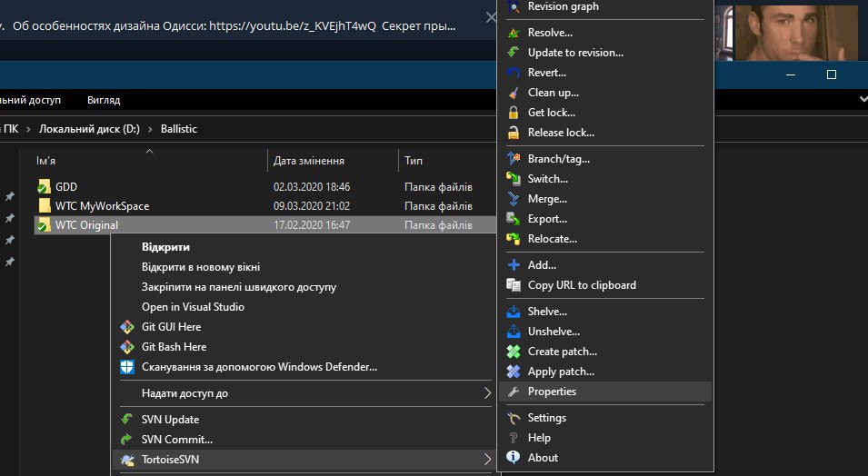Viewport: 868px width, 476px height.
Task: Click date 02.03.2020 18:46 cell
Action: coord(312,187)
